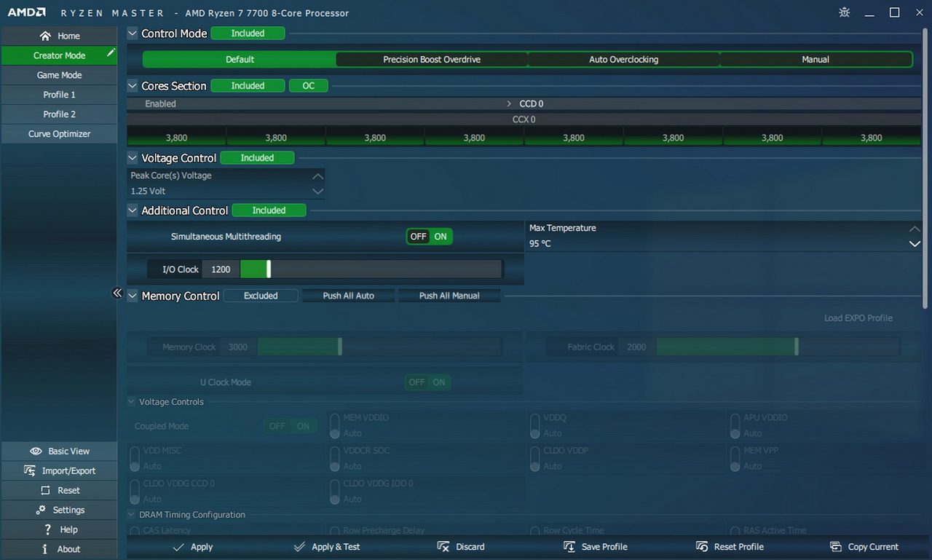Screen dimensions: 932x560
Task: Collapse the Memory Control section
Action: [133, 296]
